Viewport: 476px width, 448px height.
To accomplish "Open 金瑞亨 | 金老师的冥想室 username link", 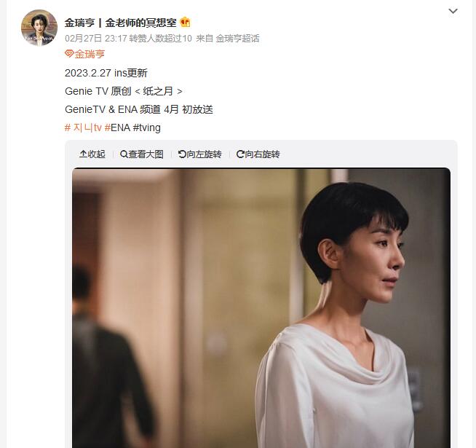I will [121, 23].
